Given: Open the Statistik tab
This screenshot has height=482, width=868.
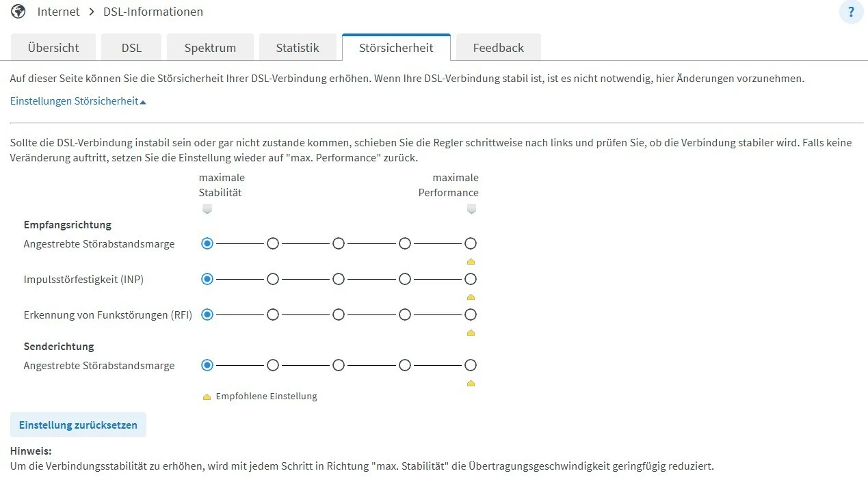Looking at the screenshot, I should (x=298, y=48).
